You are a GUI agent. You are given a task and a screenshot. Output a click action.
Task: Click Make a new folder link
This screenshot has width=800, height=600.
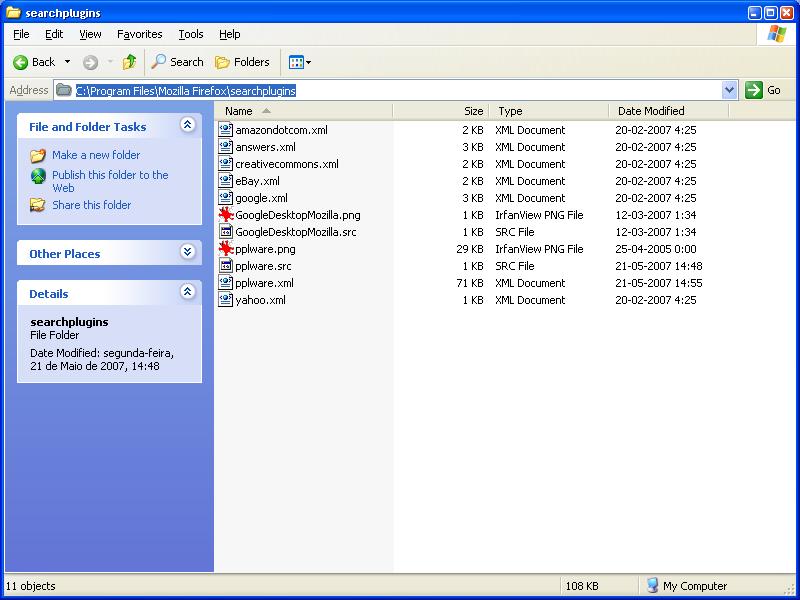96,155
